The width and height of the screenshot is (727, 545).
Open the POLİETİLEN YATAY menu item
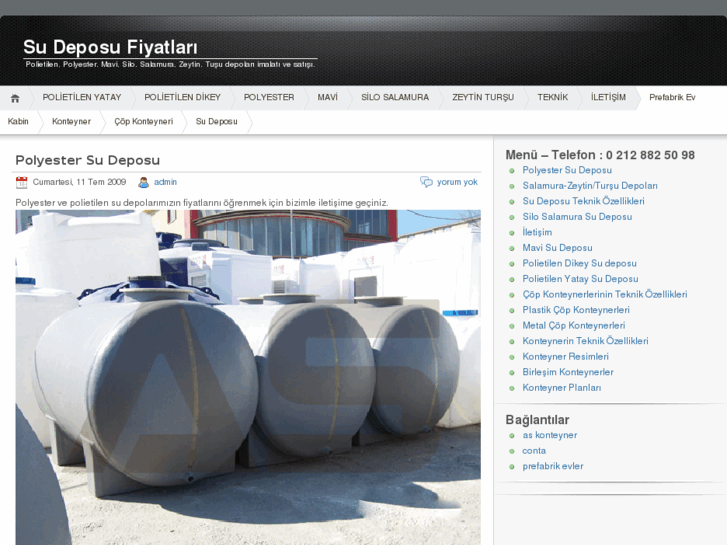(82, 98)
